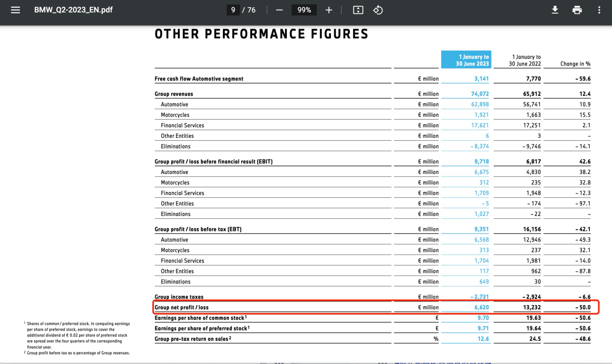Click the Free cash flow Automotive segment row
612x364 pixels.
point(199,79)
